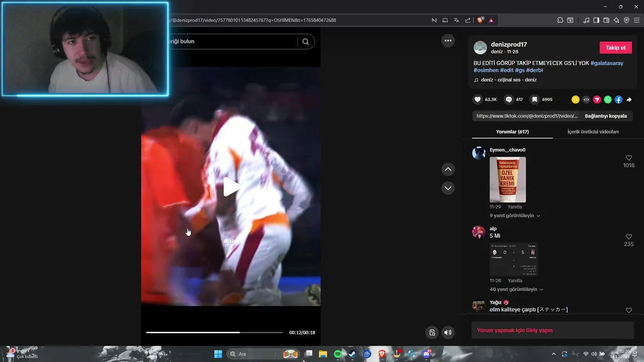This screenshot has height=362, width=644.
Task: Like alp's comment
Action: point(628,237)
